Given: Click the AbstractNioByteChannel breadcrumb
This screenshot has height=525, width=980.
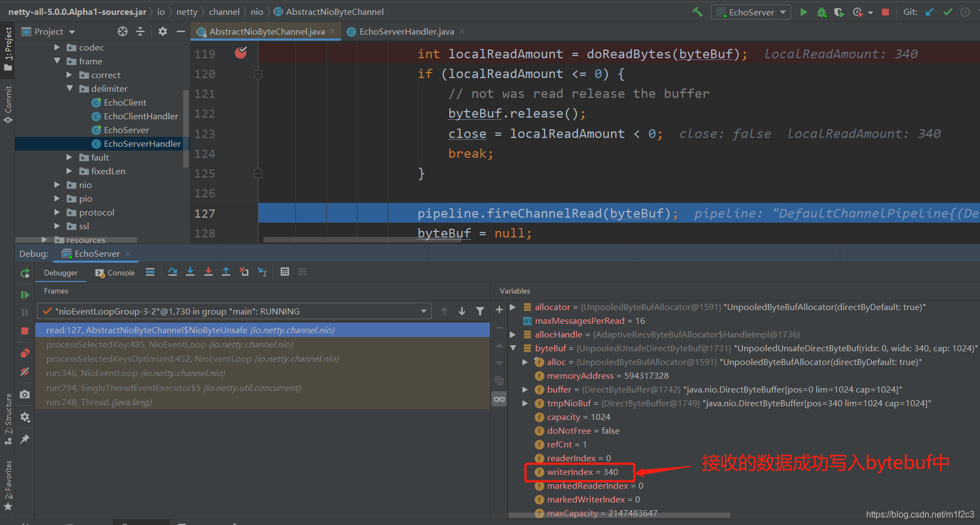Looking at the screenshot, I should 329,12.
